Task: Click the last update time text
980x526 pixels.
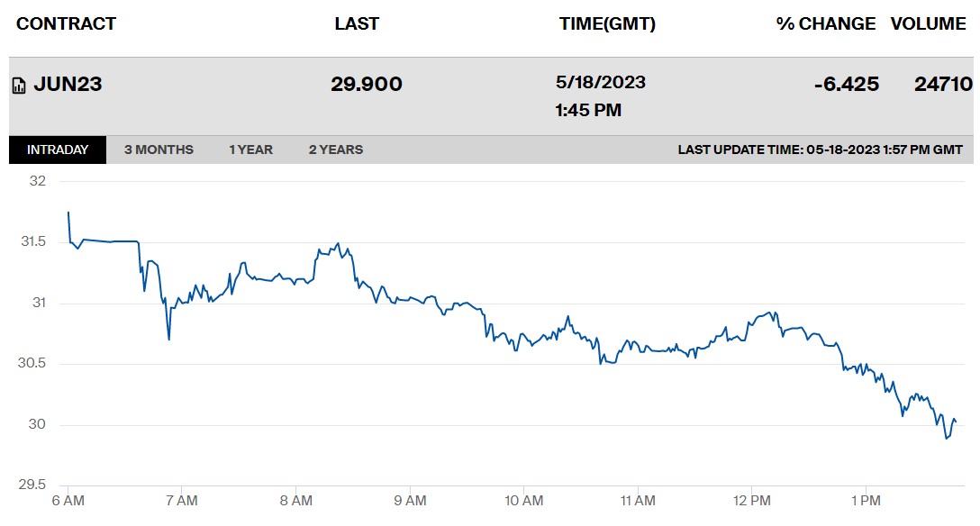Action: [x=820, y=150]
